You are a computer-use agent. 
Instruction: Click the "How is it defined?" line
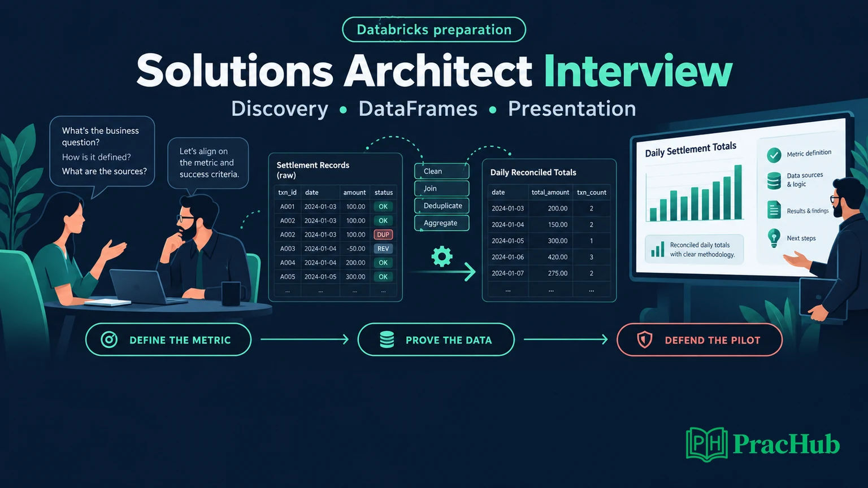(x=96, y=157)
